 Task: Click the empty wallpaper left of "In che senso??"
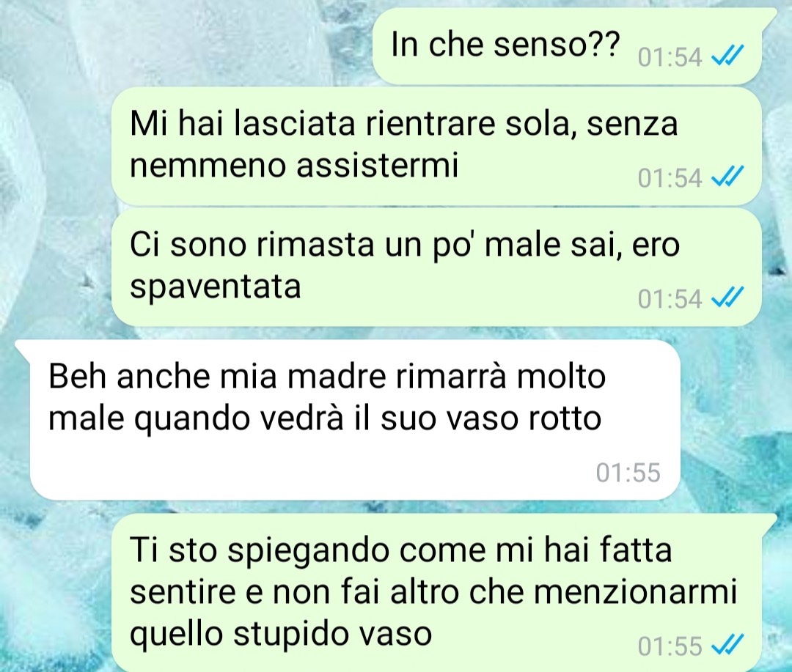click(187, 45)
